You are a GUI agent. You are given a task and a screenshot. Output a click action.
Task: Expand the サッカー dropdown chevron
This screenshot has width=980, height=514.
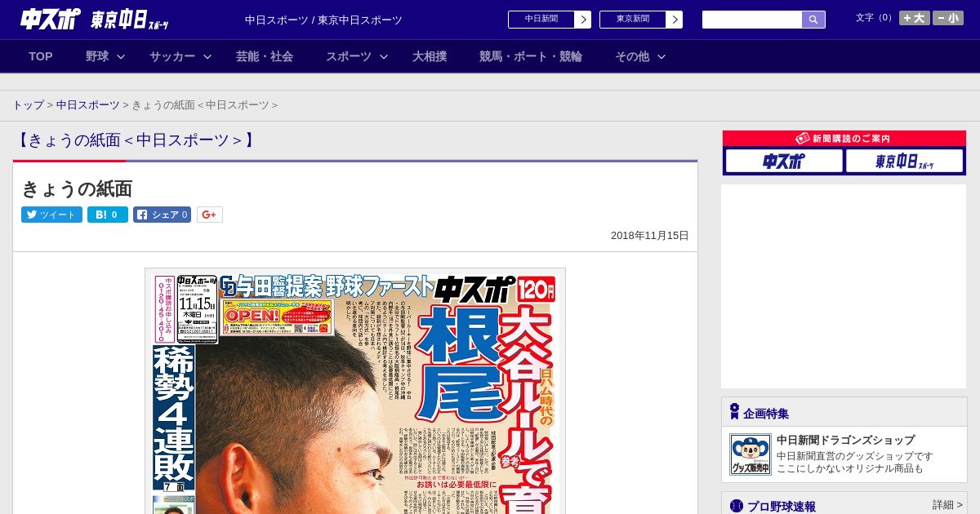click(207, 56)
